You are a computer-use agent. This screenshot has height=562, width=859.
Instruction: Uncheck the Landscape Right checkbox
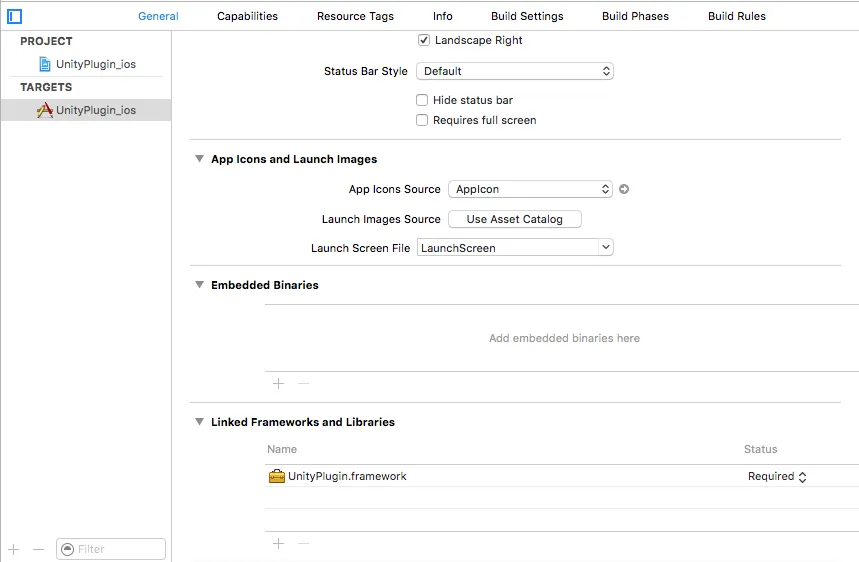coord(424,40)
